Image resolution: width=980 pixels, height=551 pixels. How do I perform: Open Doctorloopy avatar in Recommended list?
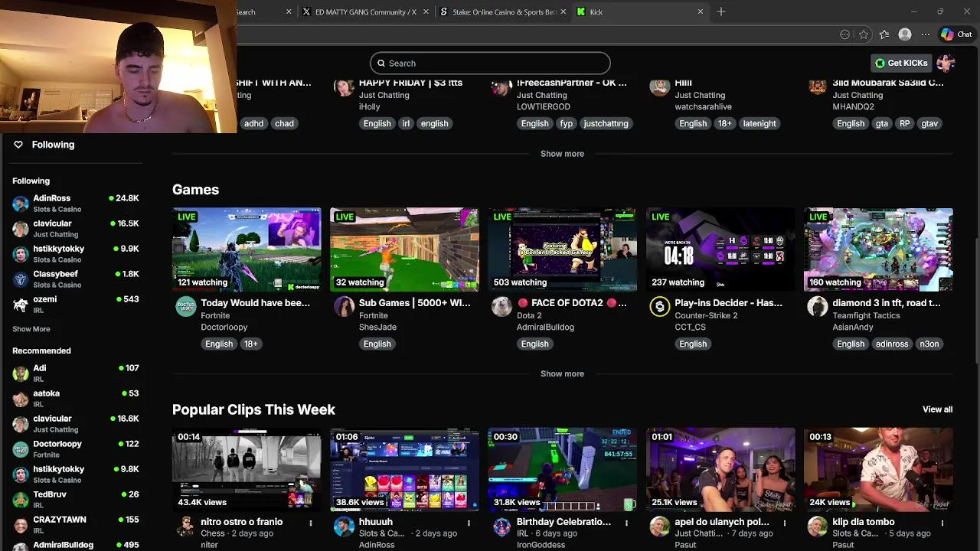click(21, 449)
